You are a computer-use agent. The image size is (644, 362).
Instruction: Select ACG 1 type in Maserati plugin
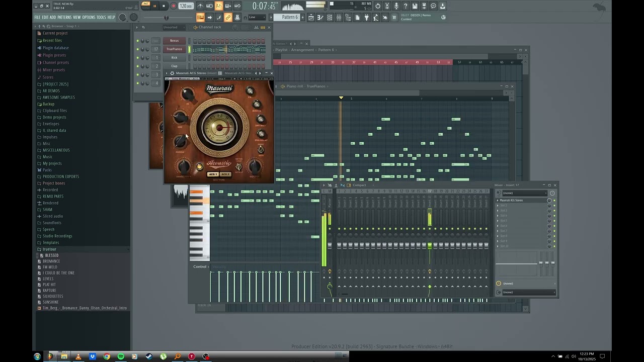coord(213,174)
